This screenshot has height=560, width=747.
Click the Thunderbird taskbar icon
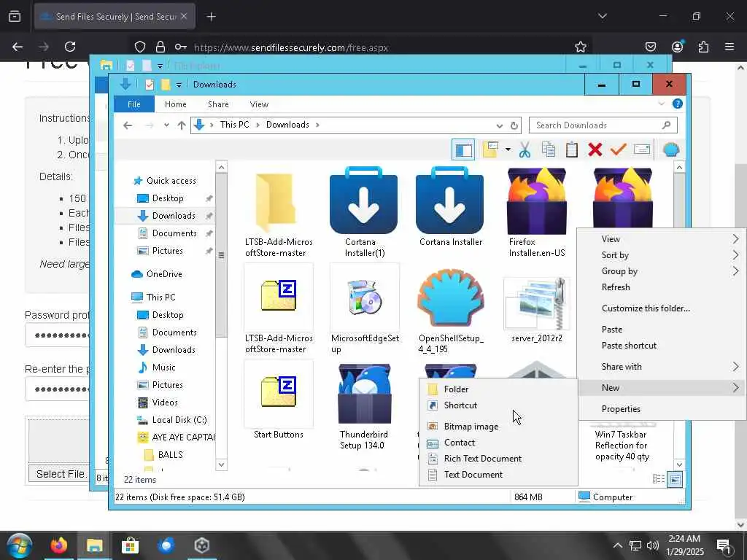[x=166, y=545]
